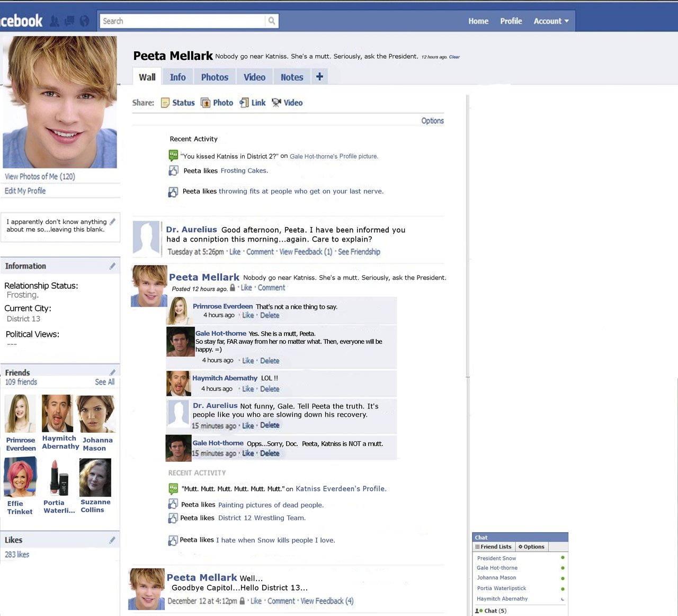Chat with Gale Hot-thorne in chat list
Screen dimensions: 678x616
point(497,568)
